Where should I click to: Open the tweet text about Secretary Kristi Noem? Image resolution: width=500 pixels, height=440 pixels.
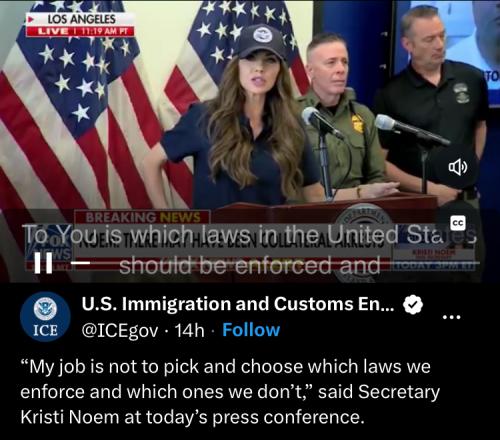(230, 392)
